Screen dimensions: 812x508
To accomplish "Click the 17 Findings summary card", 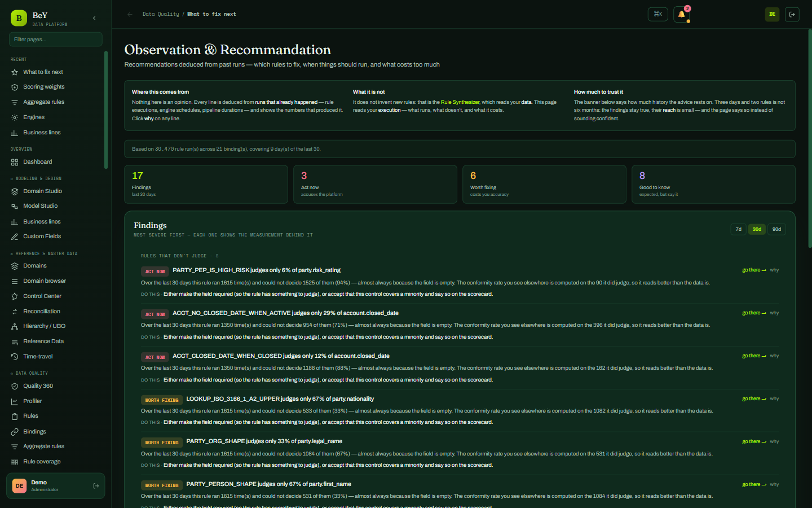I will [x=206, y=185].
